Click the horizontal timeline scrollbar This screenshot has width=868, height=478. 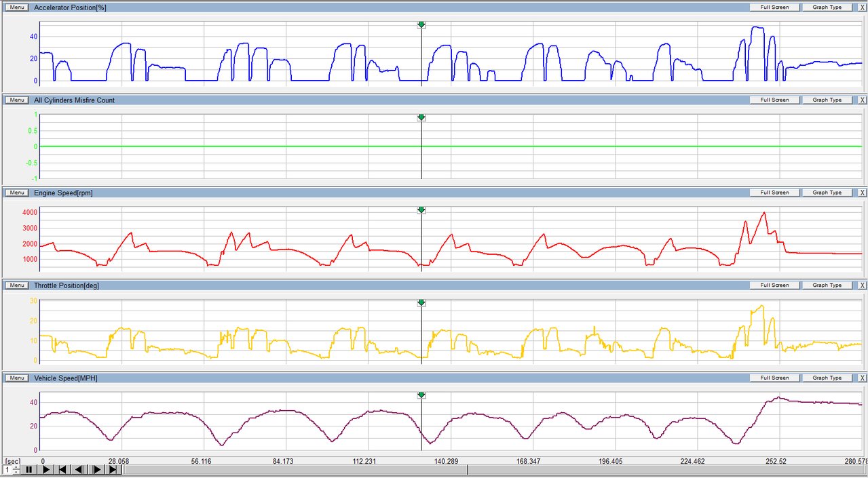pyautogui.click(x=494, y=469)
